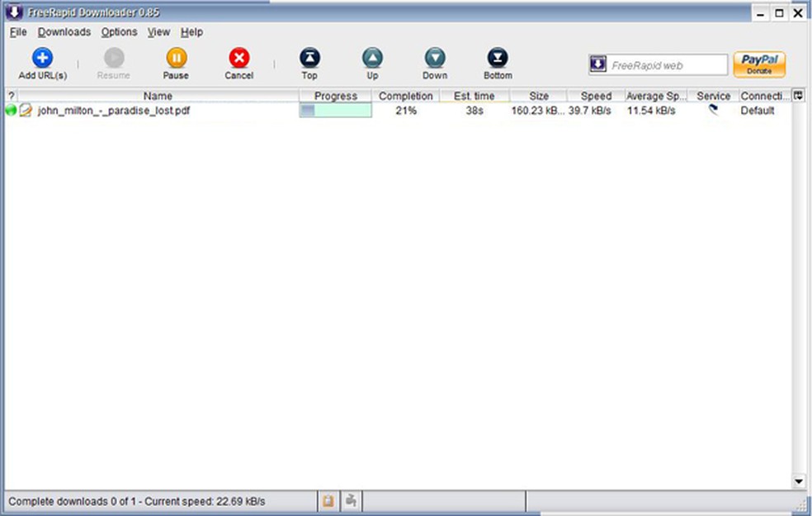812x516 pixels.
Task: Click the FreeRapid logo beside the web field
Action: click(598, 64)
